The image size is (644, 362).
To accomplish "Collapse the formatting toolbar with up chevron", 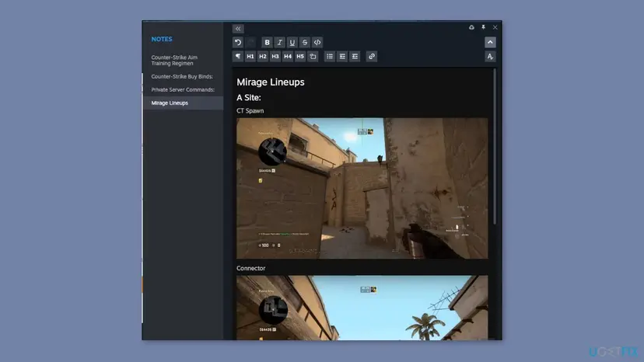I will pos(490,42).
